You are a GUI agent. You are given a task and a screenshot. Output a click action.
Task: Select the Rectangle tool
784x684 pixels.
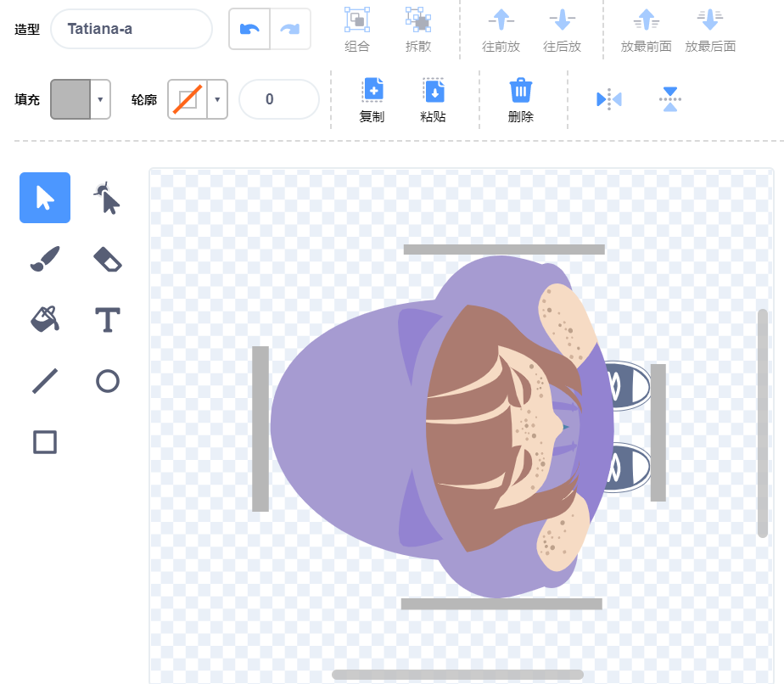click(x=45, y=442)
